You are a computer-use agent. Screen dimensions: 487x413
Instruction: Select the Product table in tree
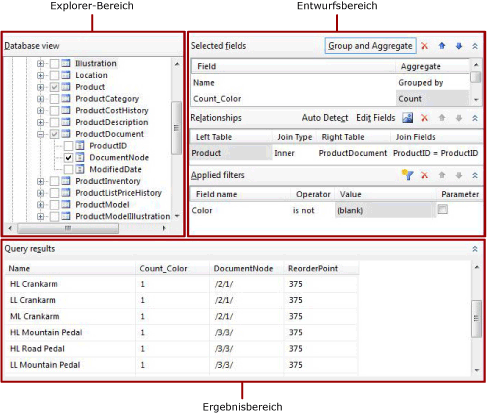tap(90, 87)
